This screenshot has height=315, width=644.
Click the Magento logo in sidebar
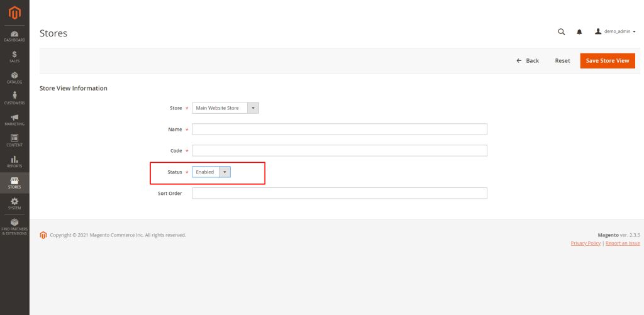coord(14,13)
